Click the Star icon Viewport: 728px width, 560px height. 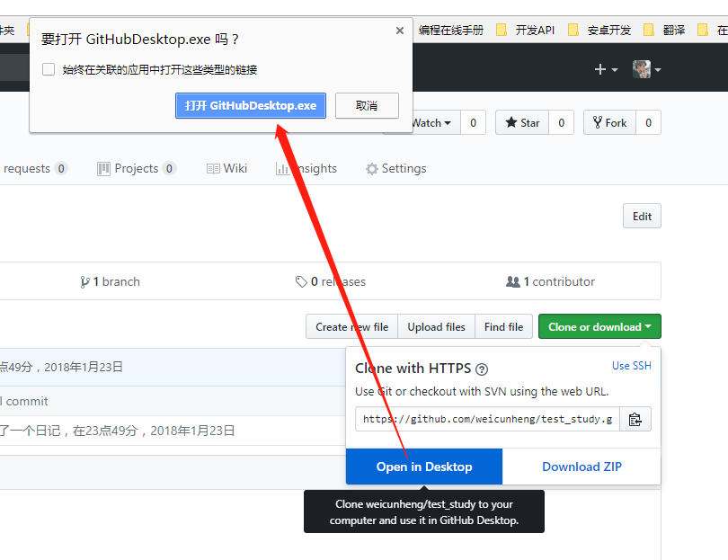[x=511, y=122]
